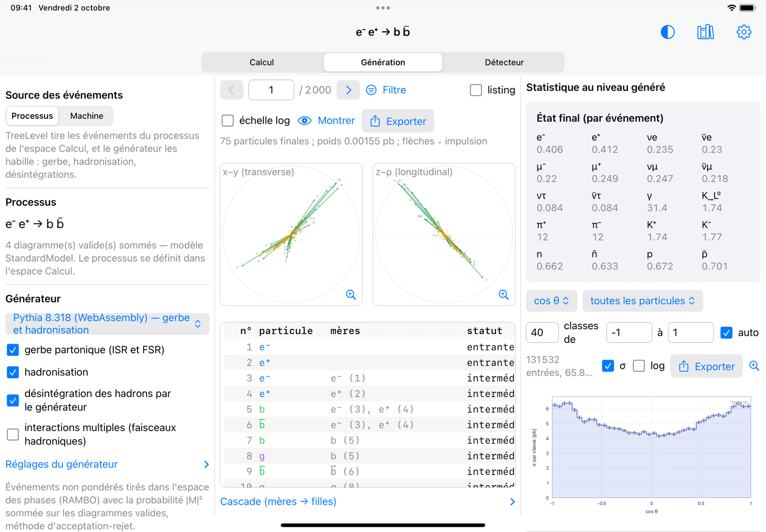Screen dimensions: 766x532
Task: Click the z–ρ longitudinal event display
Action: [444, 234]
